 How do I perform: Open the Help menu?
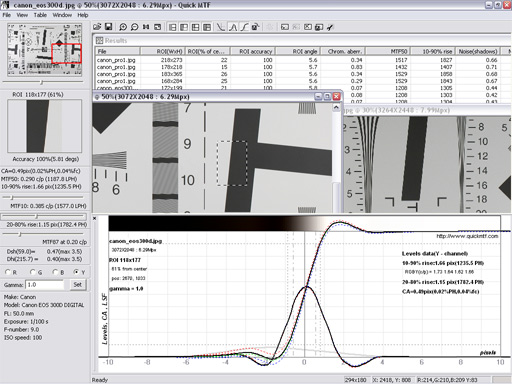click(83, 15)
